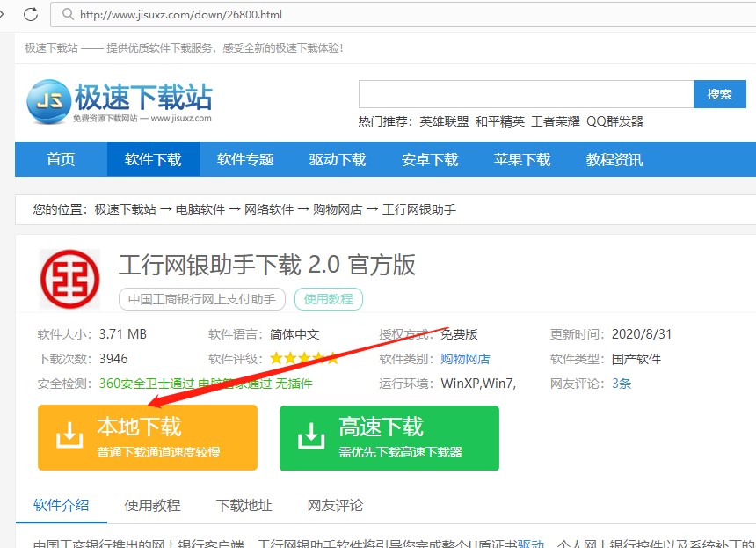Switch to the 网友评论 tab
Viewport: 756px width, 548px height.
point(335,505)
